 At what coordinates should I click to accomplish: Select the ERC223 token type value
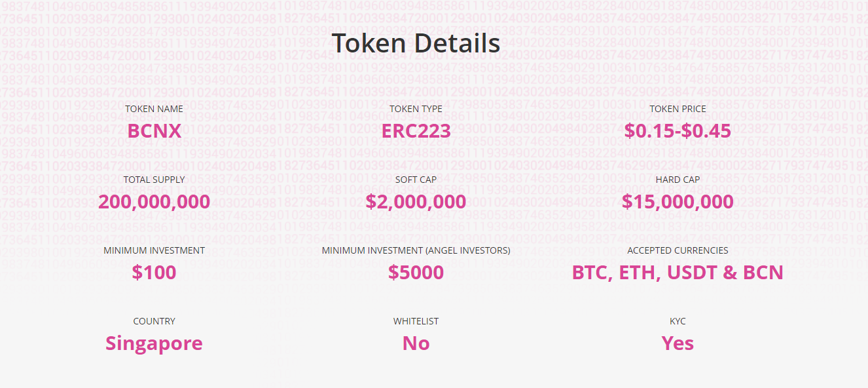pyautogui.click(x=416, y=130)
